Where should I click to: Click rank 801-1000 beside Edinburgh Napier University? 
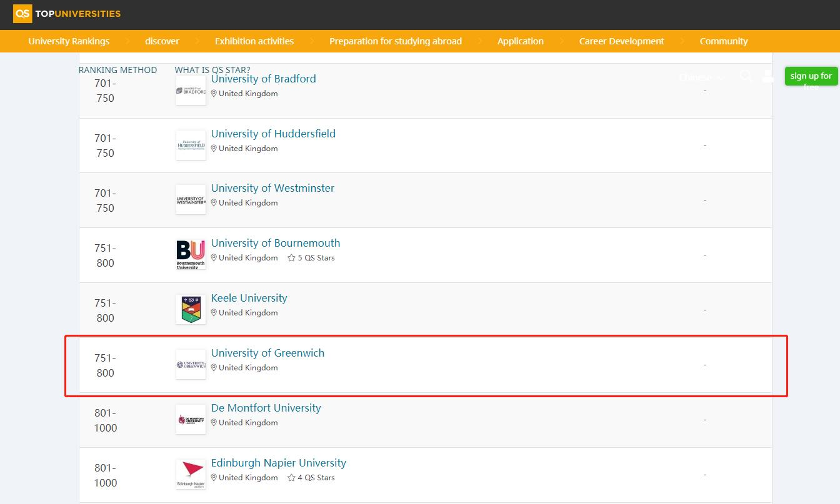(105, 475)
